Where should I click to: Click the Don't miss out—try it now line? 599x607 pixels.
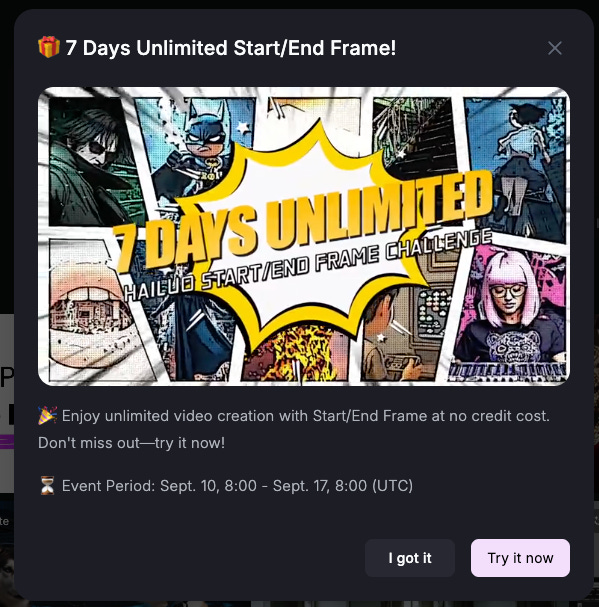(131, 442)
